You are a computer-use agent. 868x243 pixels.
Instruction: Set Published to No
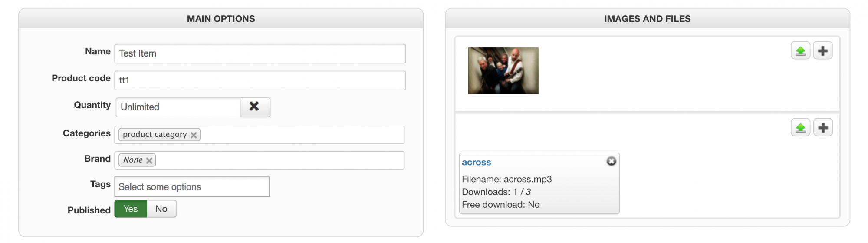pyautogui.click(x=161, y=209)
